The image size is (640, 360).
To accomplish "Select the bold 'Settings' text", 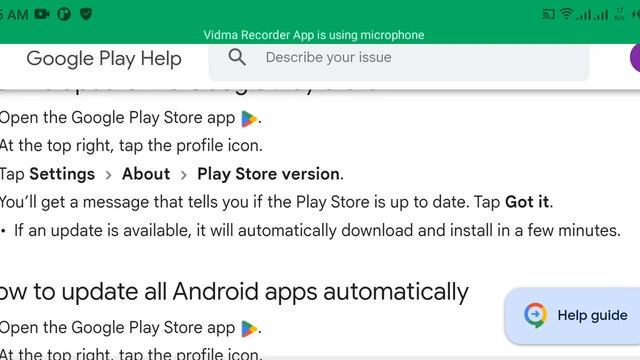I will click(x=62, y=174).
